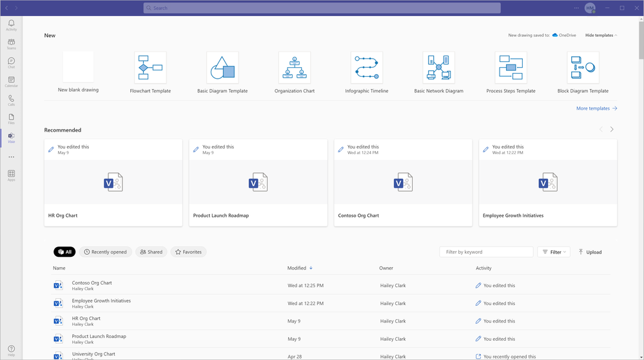Sort by the Name column header
This screenshot has width=644, height=360.
59,268
